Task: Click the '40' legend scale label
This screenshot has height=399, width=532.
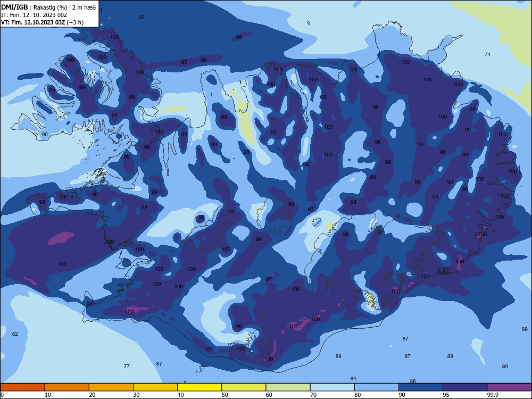Action: pos(180,395)
